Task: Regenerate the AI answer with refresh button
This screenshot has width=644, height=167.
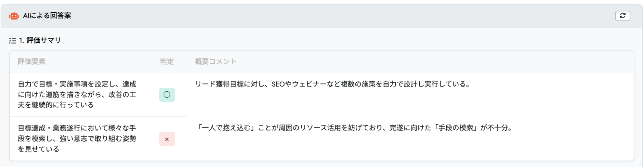Action: pos(622,16)
